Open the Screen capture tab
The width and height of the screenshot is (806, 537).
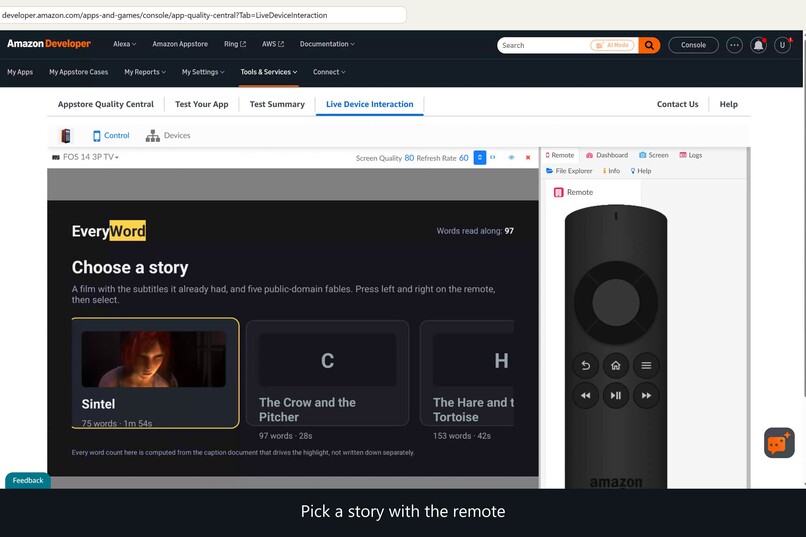coord(654,155)
